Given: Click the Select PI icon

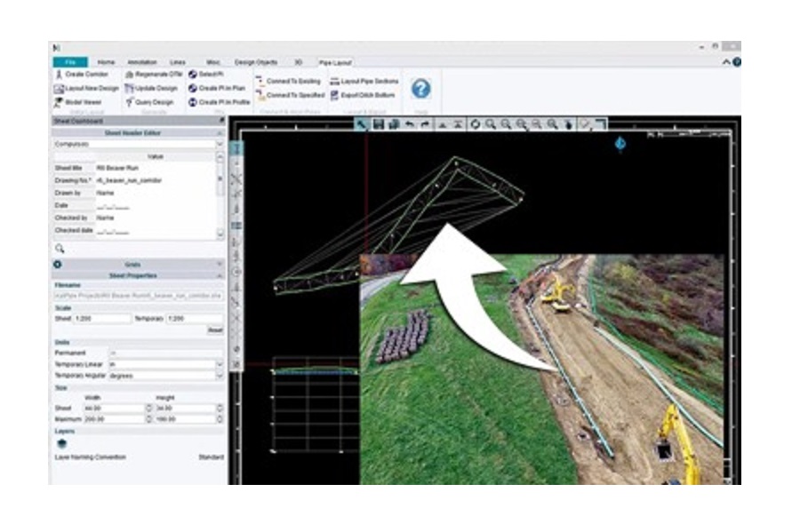Looking at the screenshot, I should point(193,75).
